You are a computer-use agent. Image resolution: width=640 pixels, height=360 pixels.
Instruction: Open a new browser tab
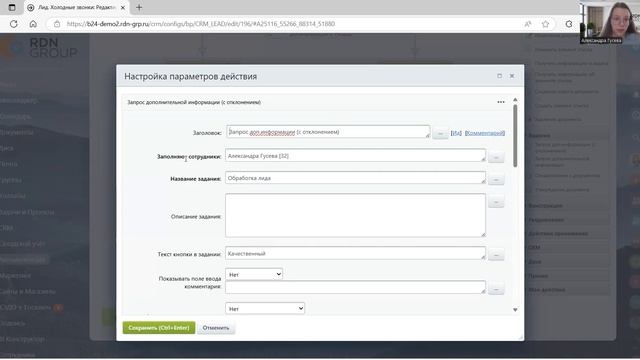[x=139, y=7]
